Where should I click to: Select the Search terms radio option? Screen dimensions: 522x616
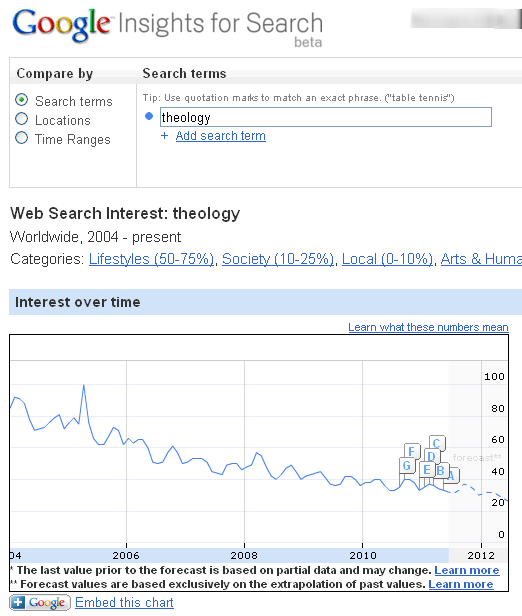[22, 100]
